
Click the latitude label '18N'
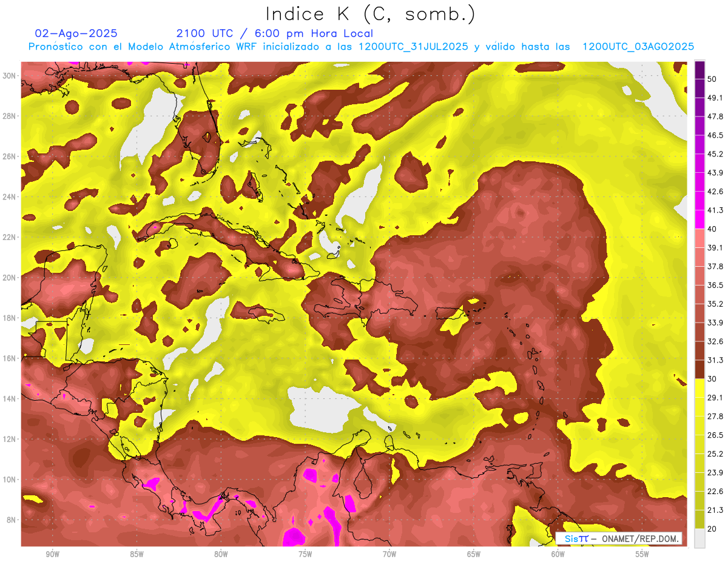(x=9, y=318)
